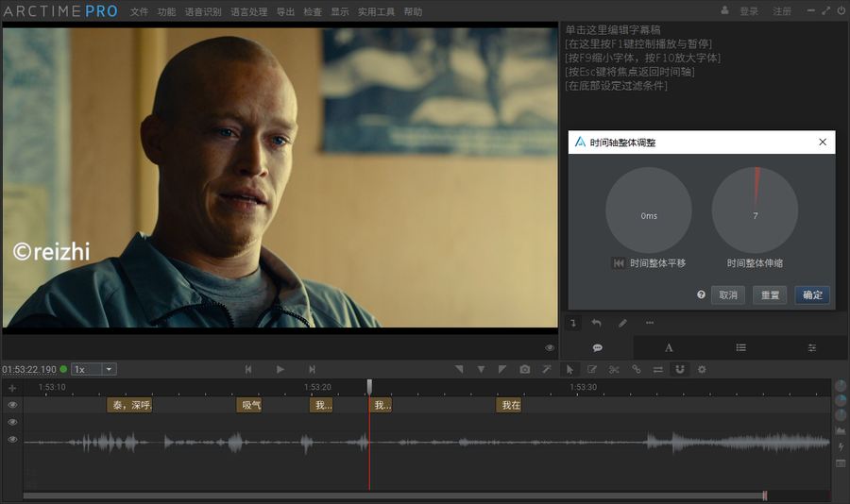Click the link/chain tool icon
This screenshot has width=850, height=504.
coord(636,370)
